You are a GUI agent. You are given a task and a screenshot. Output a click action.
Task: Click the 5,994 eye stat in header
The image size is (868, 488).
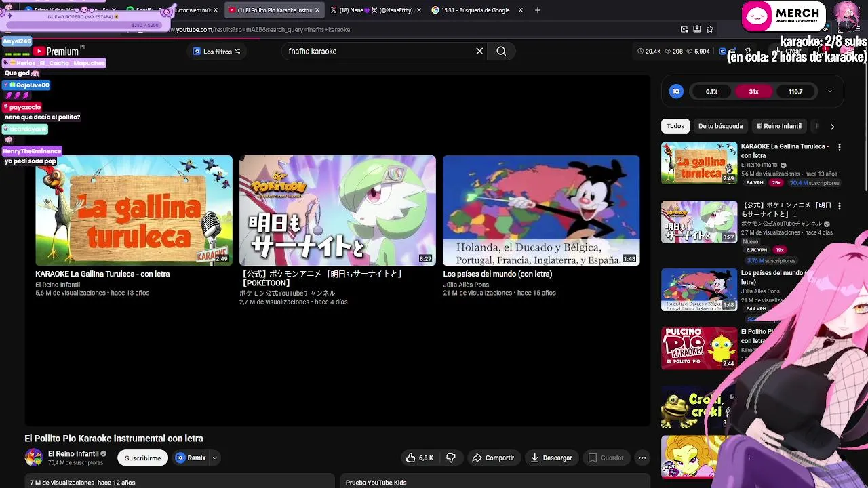698,52
